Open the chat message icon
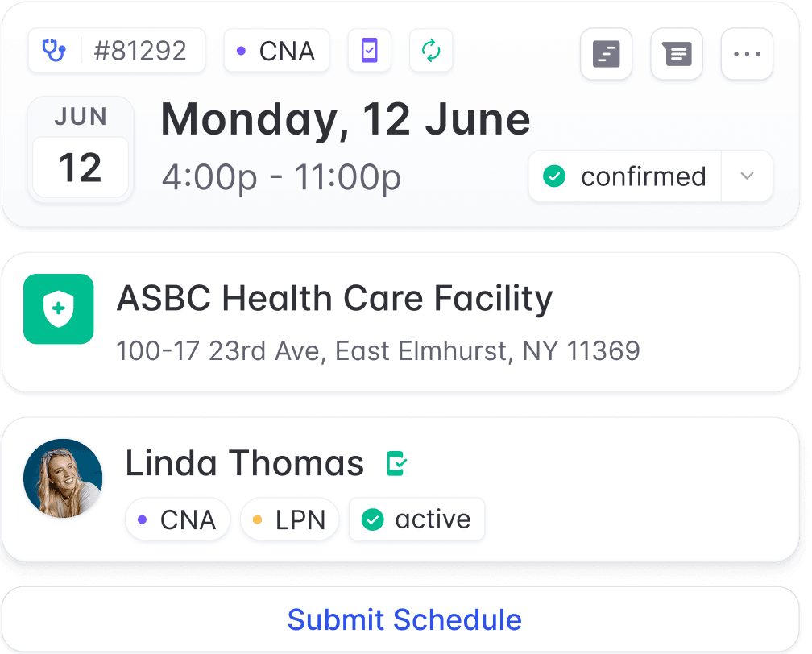The image size is (812, 654). [x=676, y=54]
